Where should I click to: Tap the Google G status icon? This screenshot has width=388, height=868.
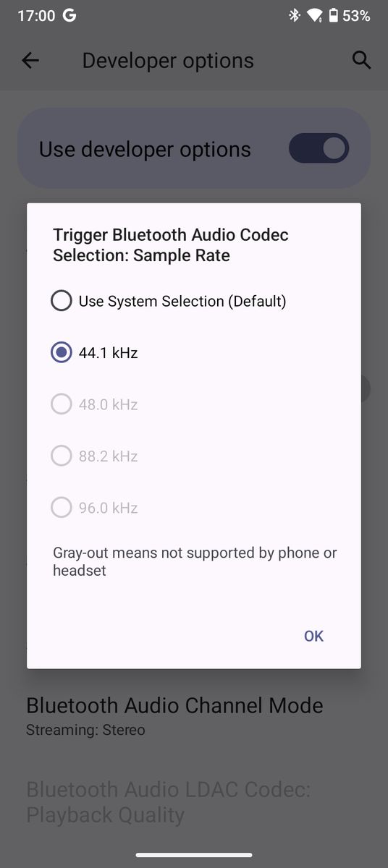[x=69, y=15]
